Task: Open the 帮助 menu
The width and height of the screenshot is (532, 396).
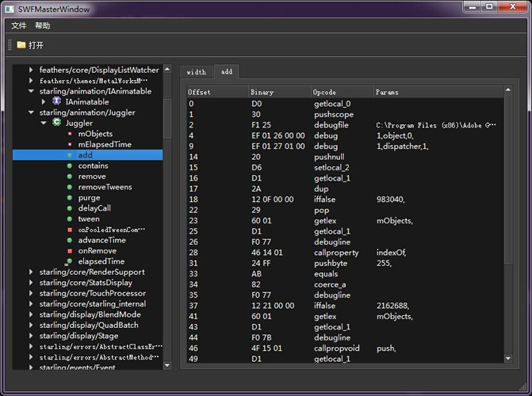Action: pyautogui.click(x=42, y=26)
